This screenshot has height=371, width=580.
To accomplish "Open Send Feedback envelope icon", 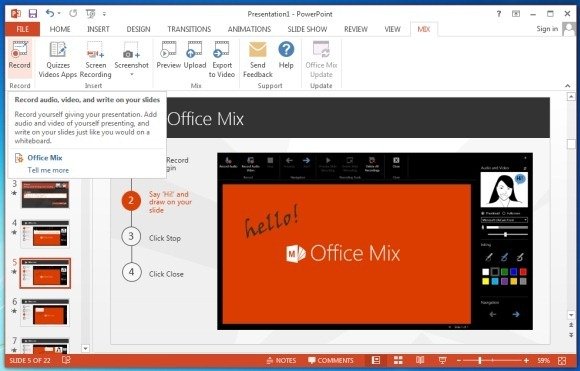I will click(x=257, y=60).
